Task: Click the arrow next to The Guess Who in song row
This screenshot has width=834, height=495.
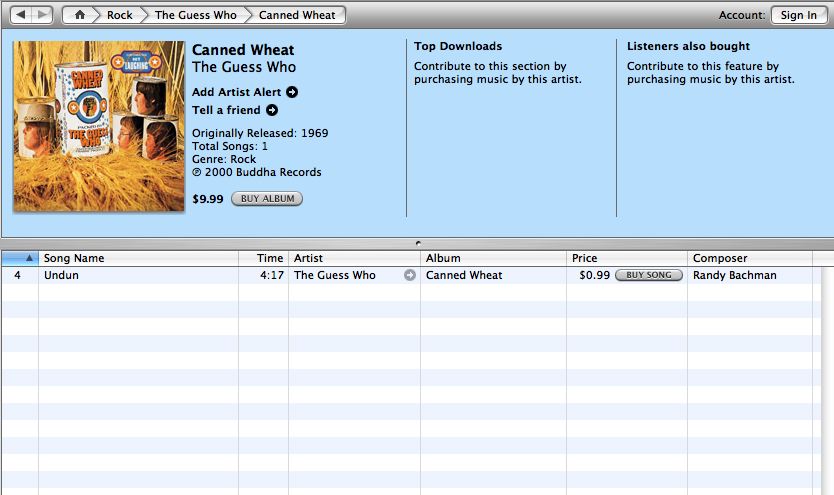Action: pos(410,275)
